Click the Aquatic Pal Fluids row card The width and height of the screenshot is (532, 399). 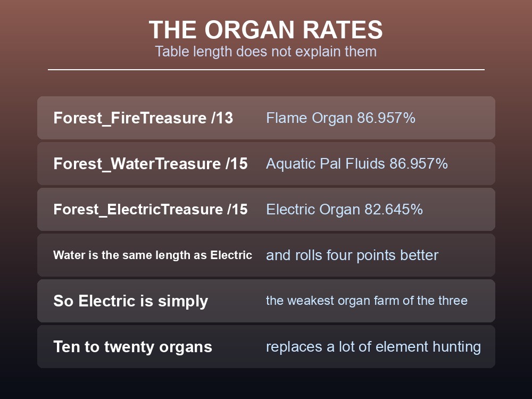pyautogui.click(x=266, y=163)
